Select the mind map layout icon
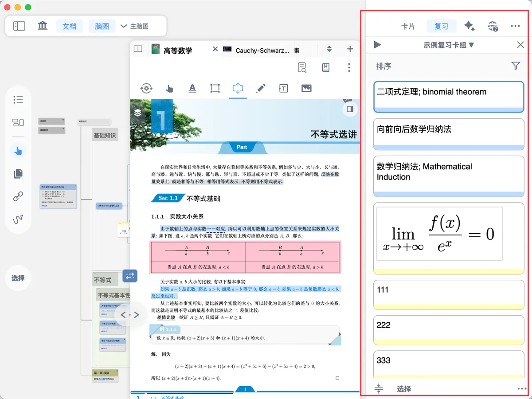Image resolution: width=532 pixels, height=399 pixels. [x=18, y=122]
